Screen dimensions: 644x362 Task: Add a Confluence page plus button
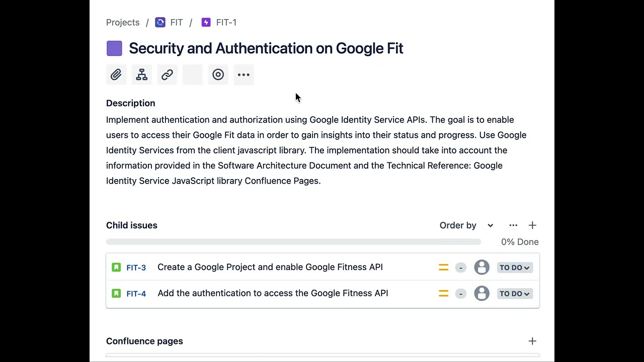532,341
